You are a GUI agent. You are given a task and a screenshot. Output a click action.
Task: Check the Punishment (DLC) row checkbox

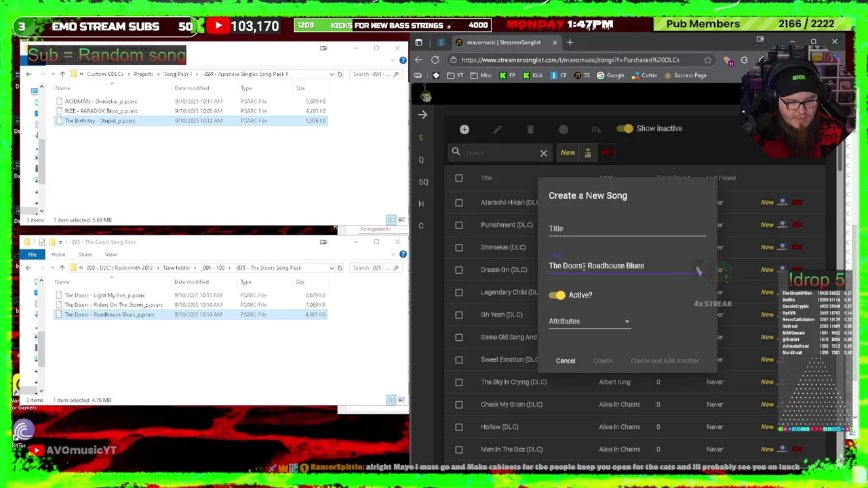point(459,225)
